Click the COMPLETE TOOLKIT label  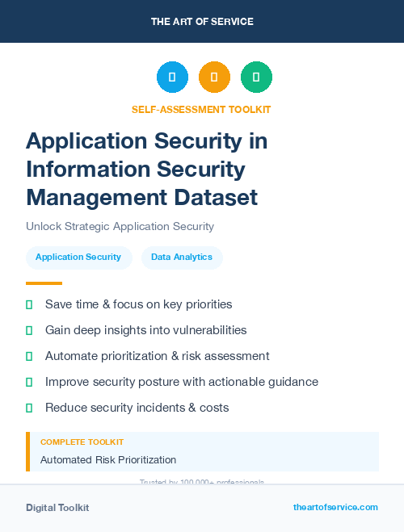tap(82, 442)
